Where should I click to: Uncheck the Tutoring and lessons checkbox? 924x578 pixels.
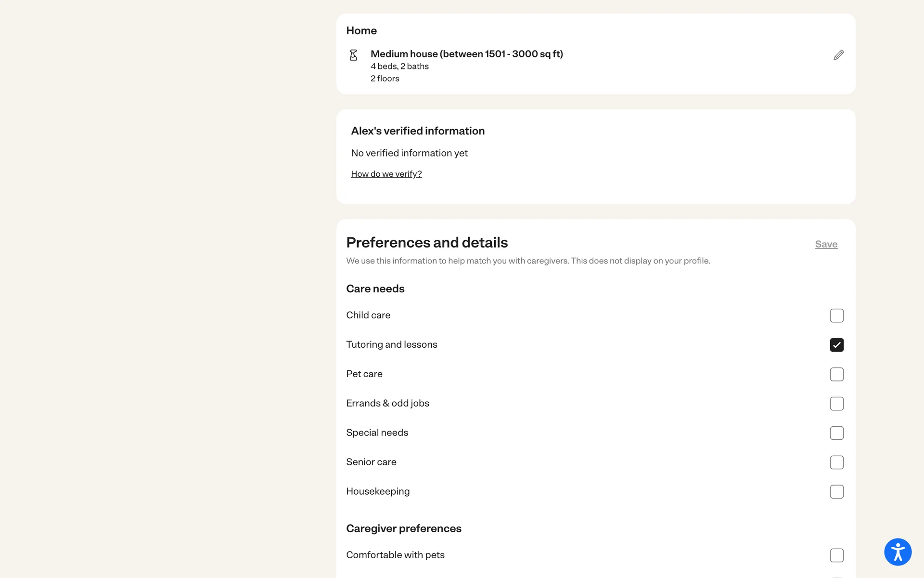click(836, 345)
